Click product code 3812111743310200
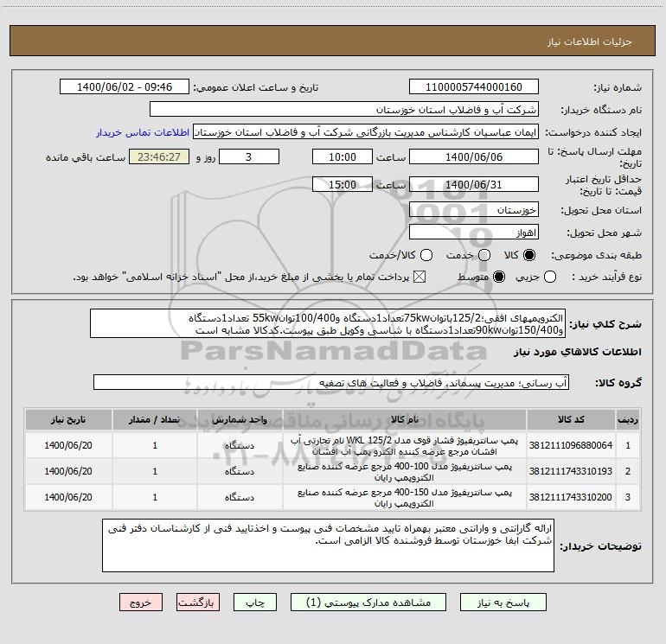Viewport: 666px width, 644px height. (571, 498)
